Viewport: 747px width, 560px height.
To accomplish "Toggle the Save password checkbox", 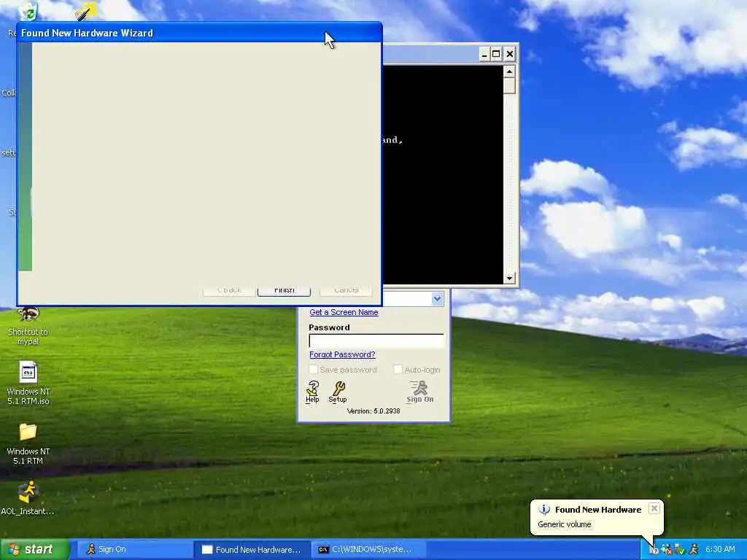I will click(x=314, y=370).
